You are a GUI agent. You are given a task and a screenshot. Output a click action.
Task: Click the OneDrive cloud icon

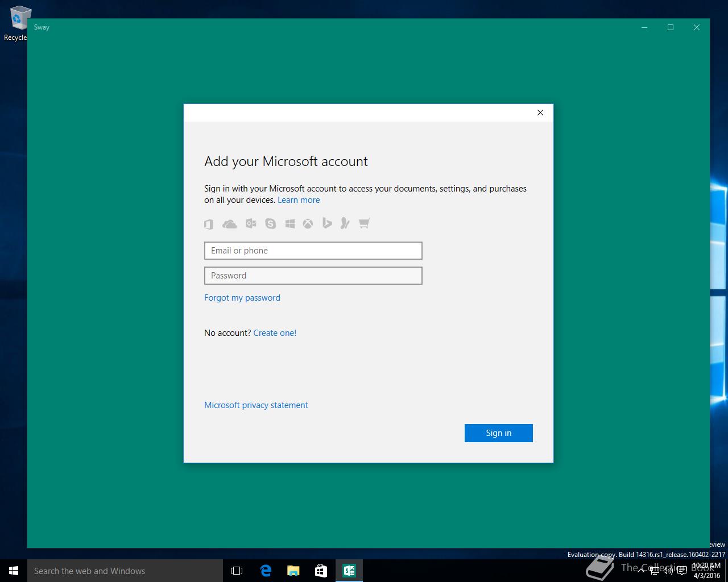230,224
